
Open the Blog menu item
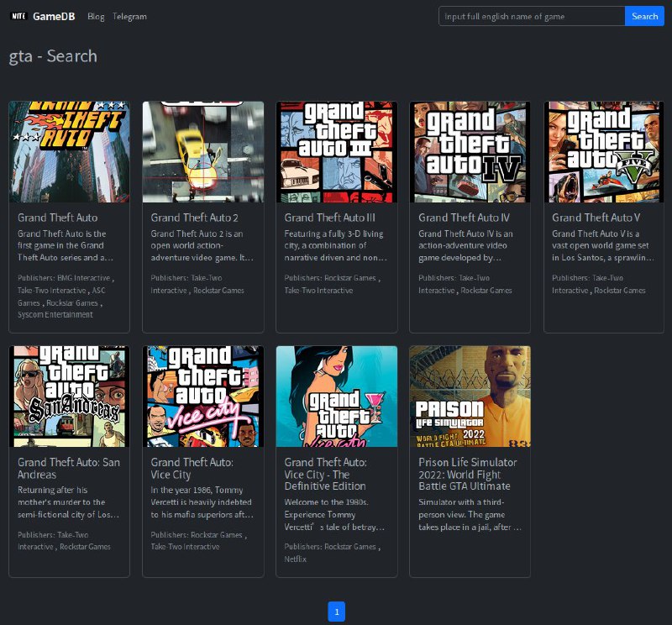pos(96,16)
